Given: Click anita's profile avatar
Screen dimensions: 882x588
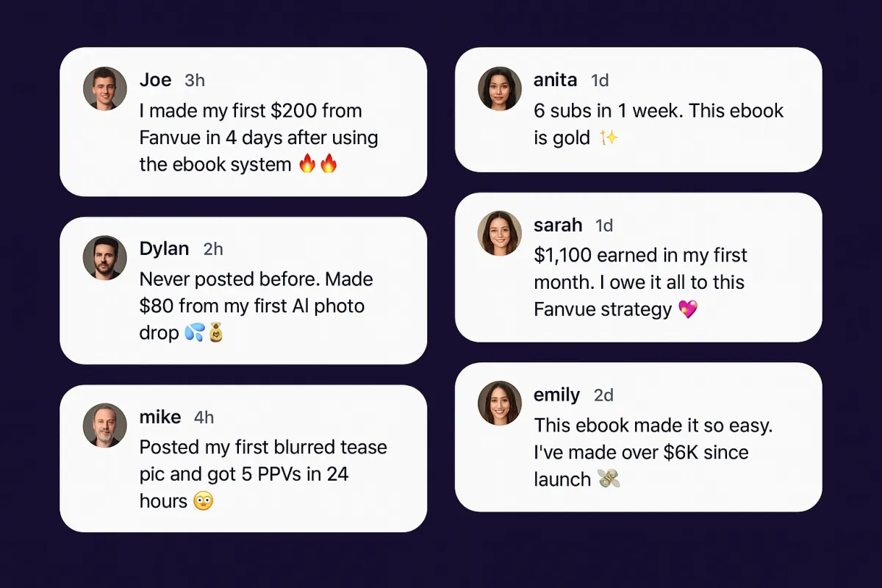Looking at the screenshot, I should [x=500, y=89].
